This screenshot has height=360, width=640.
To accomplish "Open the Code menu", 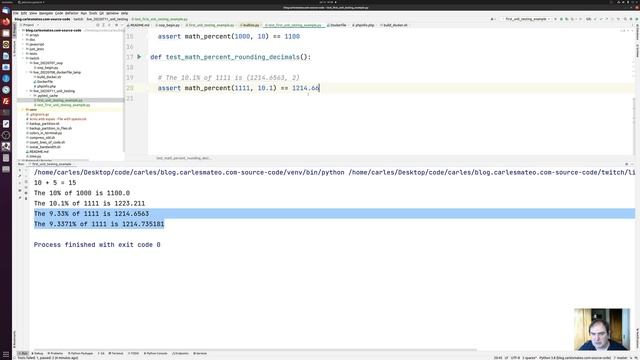I will click(x=59, y=13).
